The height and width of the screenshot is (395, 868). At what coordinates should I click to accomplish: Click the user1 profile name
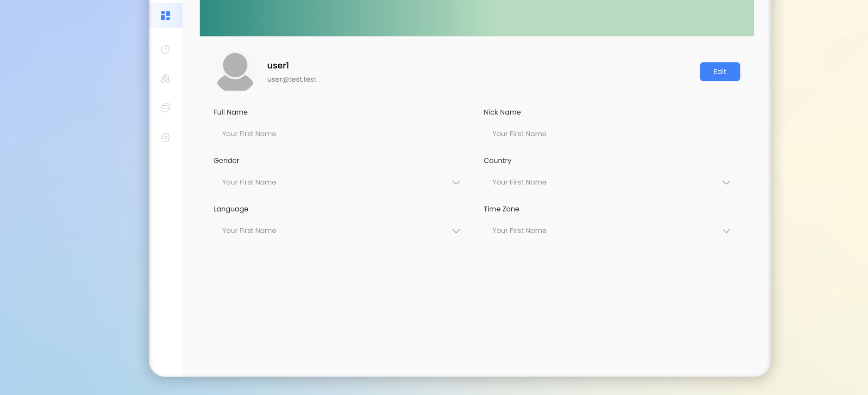click(278, 66)
